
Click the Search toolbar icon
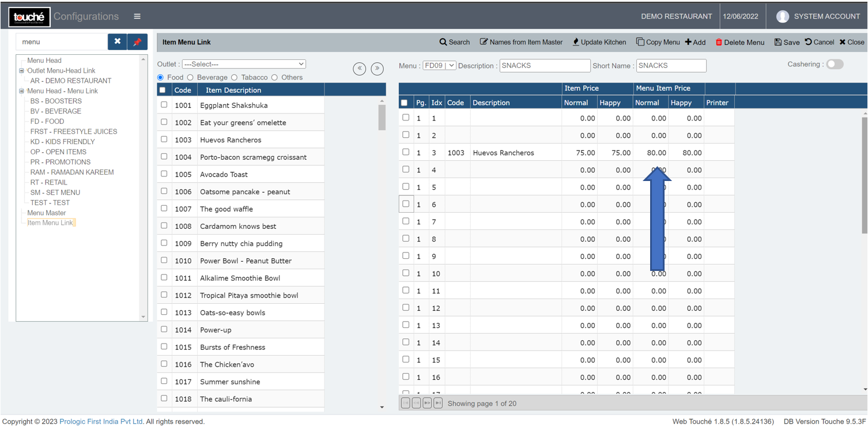[x=454, y=42]
